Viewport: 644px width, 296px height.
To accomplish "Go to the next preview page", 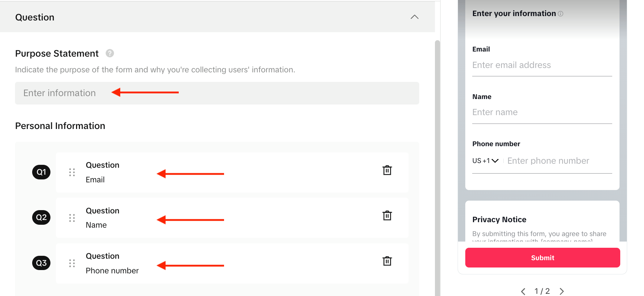I will click(562, 291).
